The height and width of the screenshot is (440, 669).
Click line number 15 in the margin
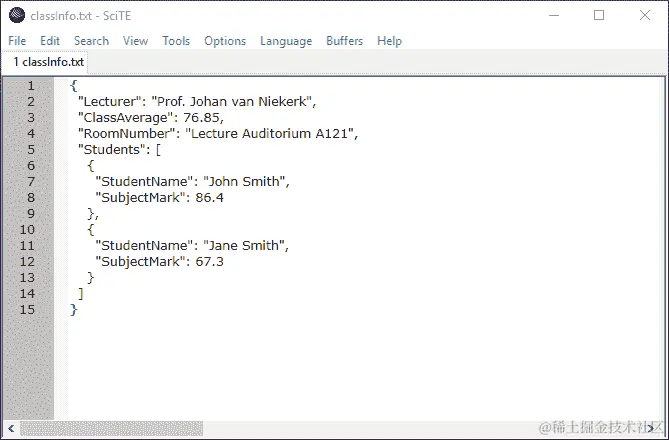(27, 310)
